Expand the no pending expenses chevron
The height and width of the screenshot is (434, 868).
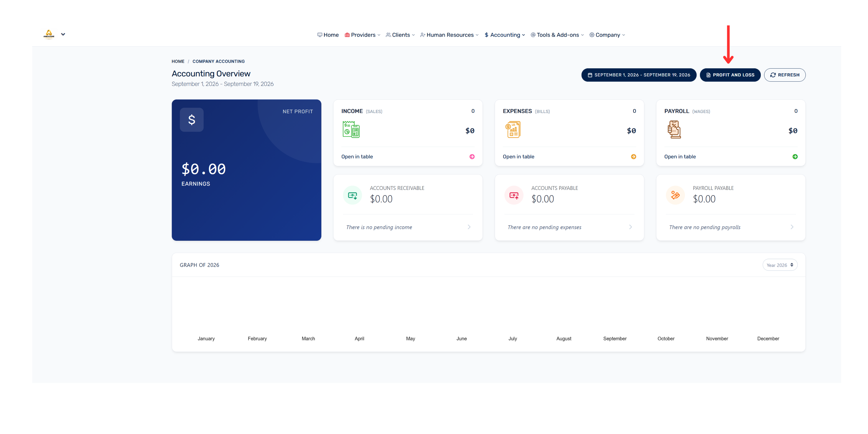(631, 227)
